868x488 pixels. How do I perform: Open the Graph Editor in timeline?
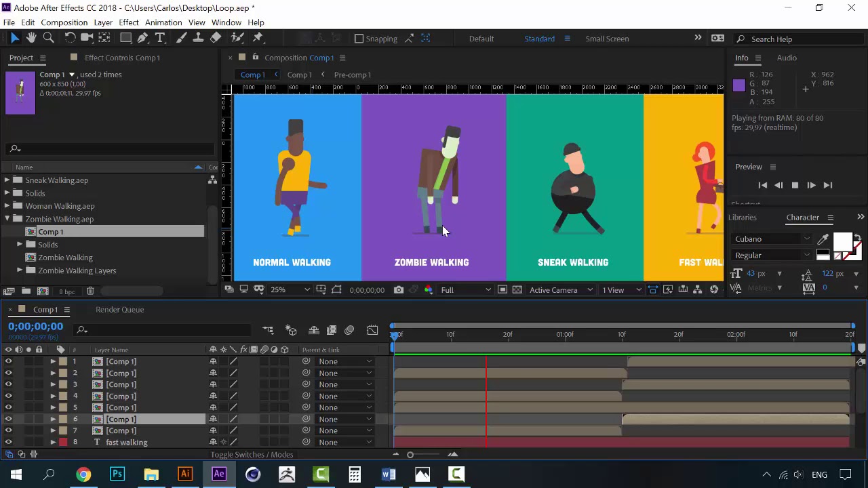[372, 330]
